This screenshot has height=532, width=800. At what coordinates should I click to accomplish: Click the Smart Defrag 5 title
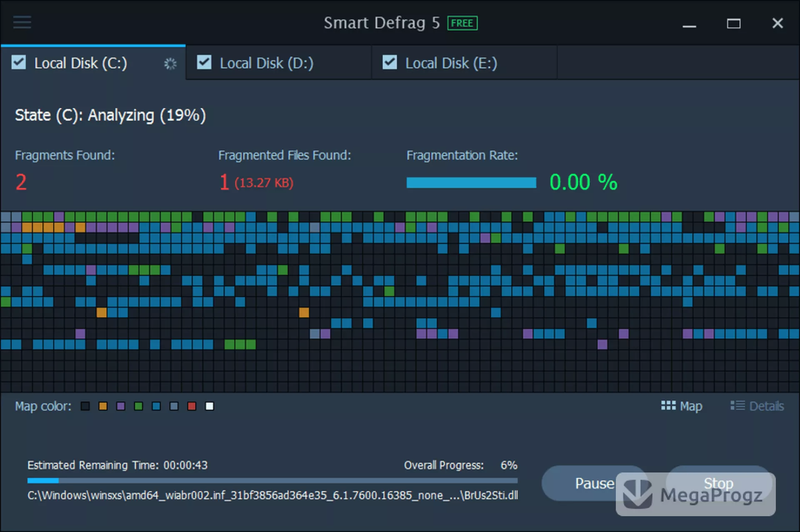[382, 23]
